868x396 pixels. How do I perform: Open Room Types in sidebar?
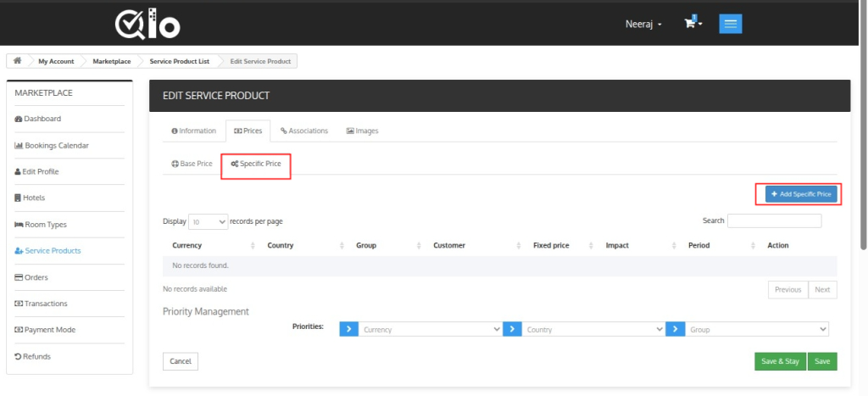click(x=41, y=225)
